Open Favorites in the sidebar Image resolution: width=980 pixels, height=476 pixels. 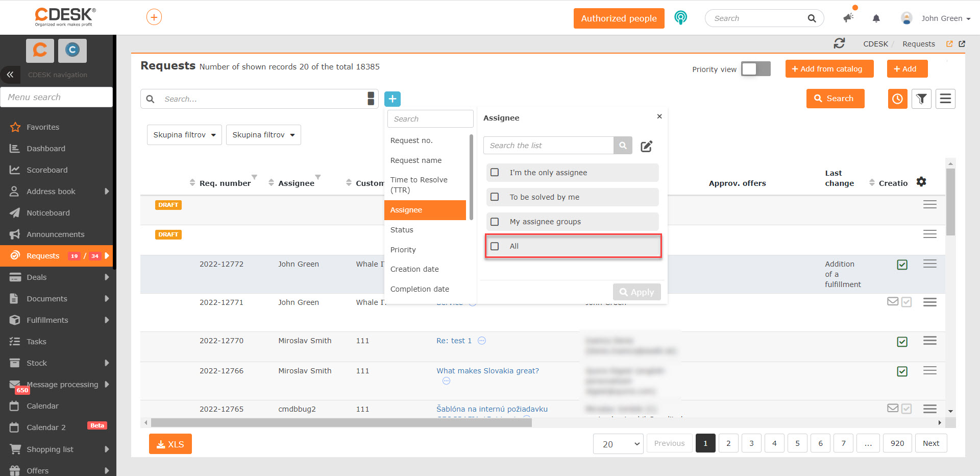click(43, 127)
